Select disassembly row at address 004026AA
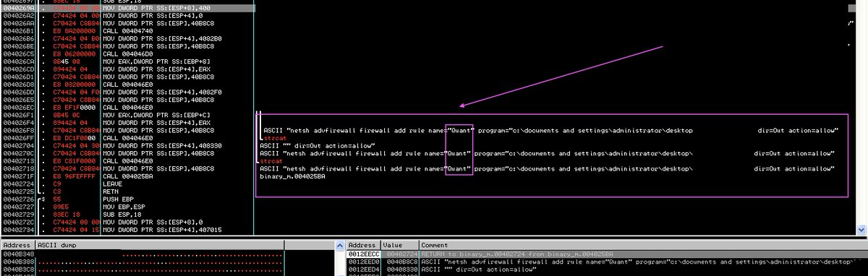868x276 pixels. pos(127,23)
